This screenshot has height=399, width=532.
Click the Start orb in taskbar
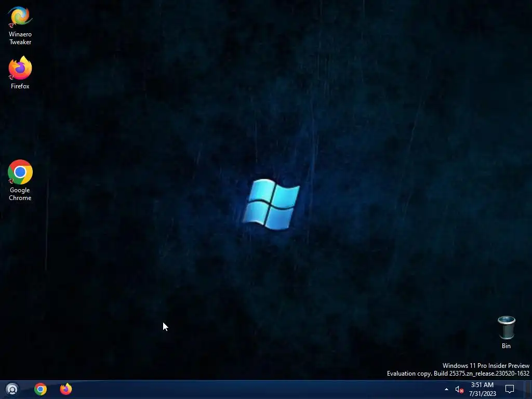pyautogui.click(x=12, y=389)
